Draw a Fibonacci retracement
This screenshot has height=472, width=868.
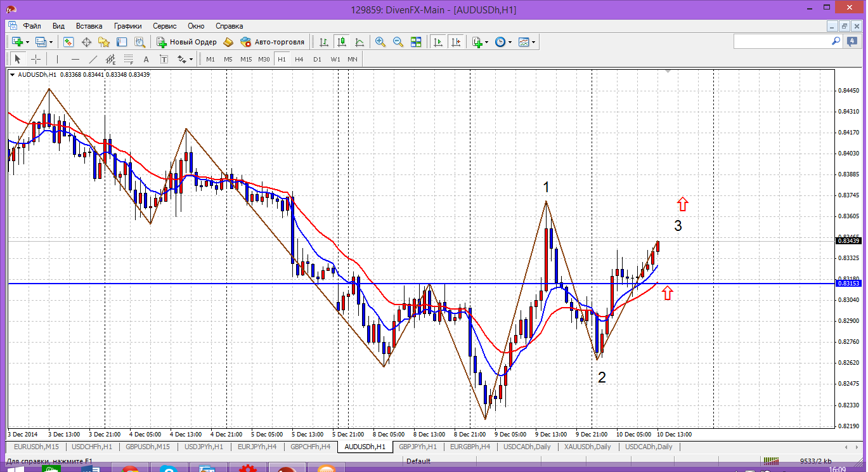click(129, 59)
